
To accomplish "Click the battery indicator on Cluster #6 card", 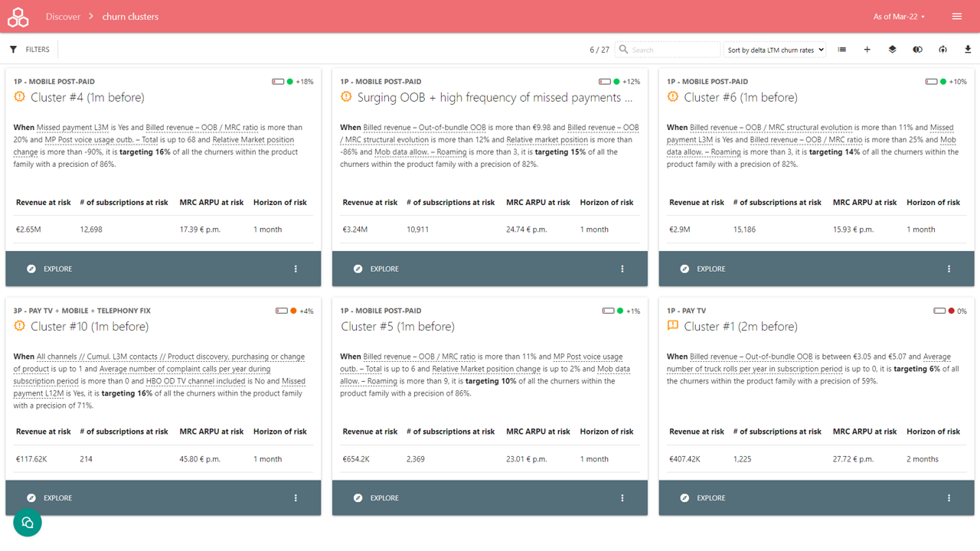I will click(x=931, y=82).
